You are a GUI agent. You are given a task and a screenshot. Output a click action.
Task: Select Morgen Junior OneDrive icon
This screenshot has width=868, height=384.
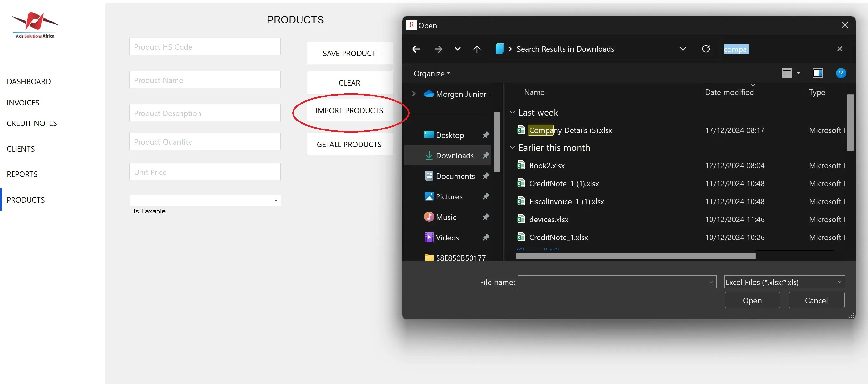click(429, 94)
